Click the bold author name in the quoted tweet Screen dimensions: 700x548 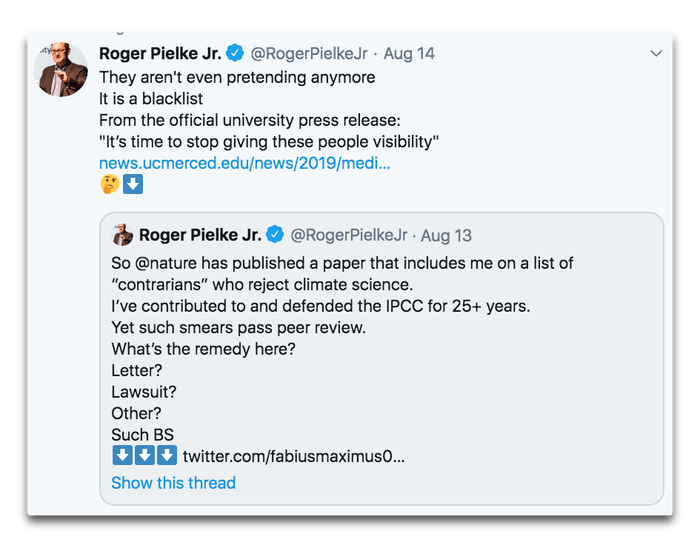pos(200,236)
